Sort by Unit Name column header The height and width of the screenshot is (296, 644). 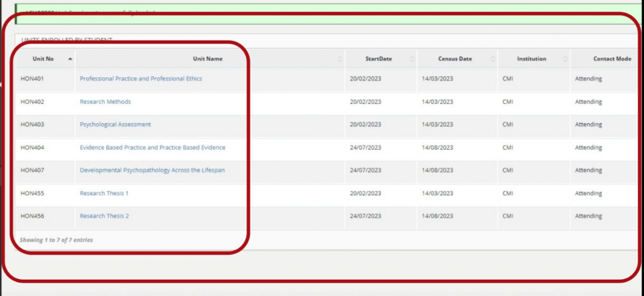click(x=210, y=58)
